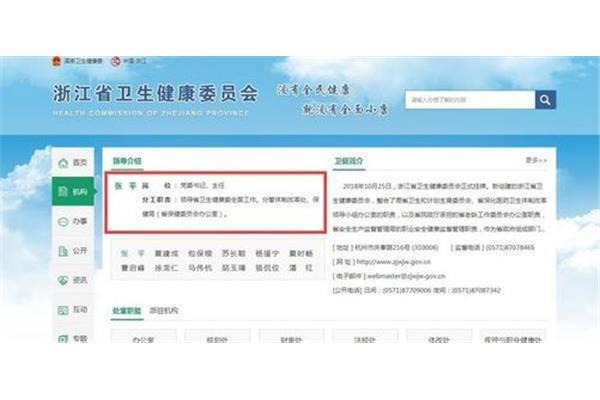Click the 公开电话 phone line

coord(416,291)
